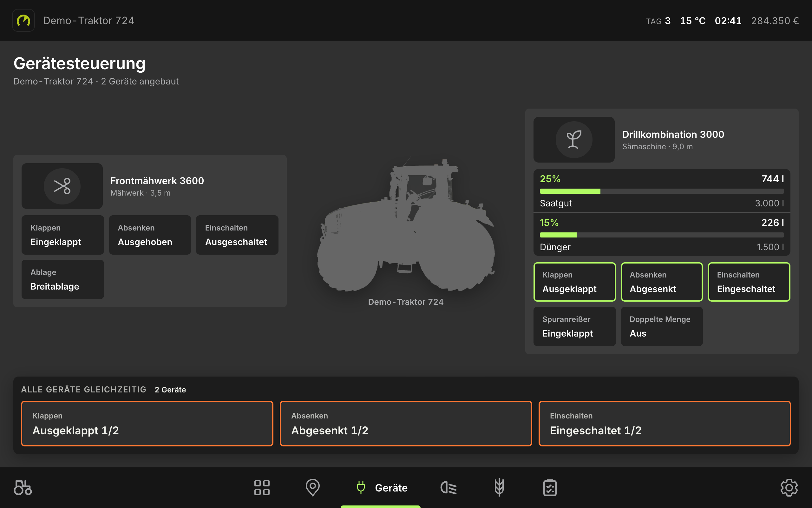Click the speedometer logo icon in header

[23, 21]
